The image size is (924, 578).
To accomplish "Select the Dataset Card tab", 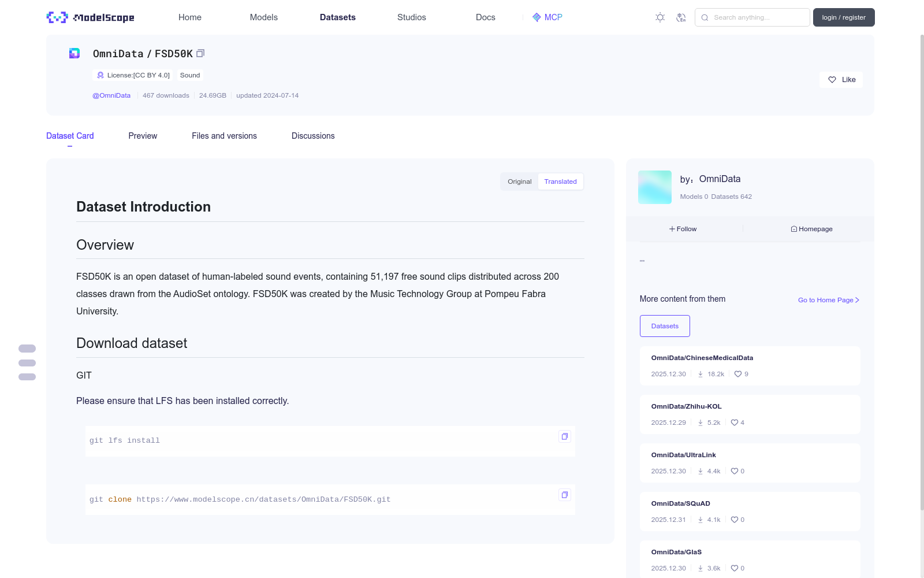I will [x=70, y=136].
